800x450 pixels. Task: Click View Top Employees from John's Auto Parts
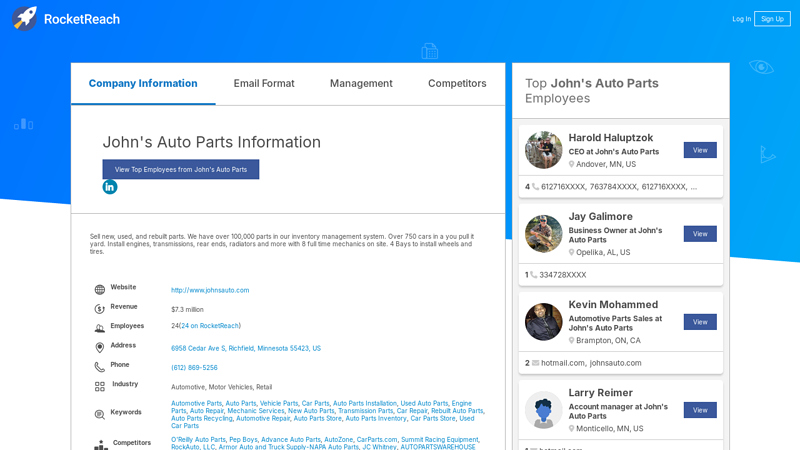point(181,169)
